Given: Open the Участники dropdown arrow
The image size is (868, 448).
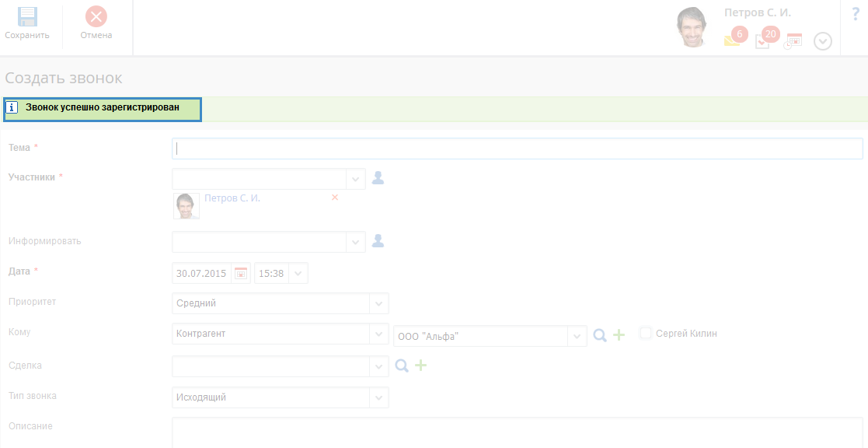Looking at the screenshot, I should click(x=355, y=179).
